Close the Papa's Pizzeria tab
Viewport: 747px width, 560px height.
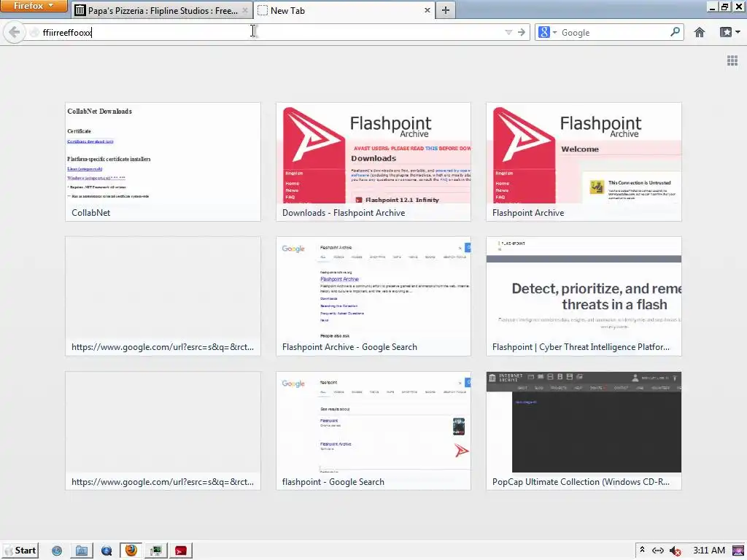[244, 10]
